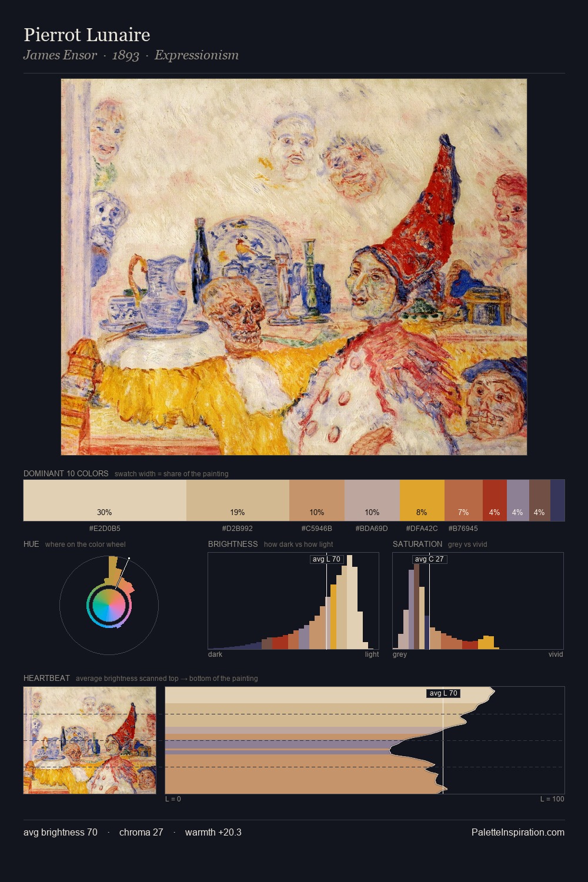Screen dimensions: 588x882
Task: Click the saturation histogram chart
Action: click(x=478, y=601)
